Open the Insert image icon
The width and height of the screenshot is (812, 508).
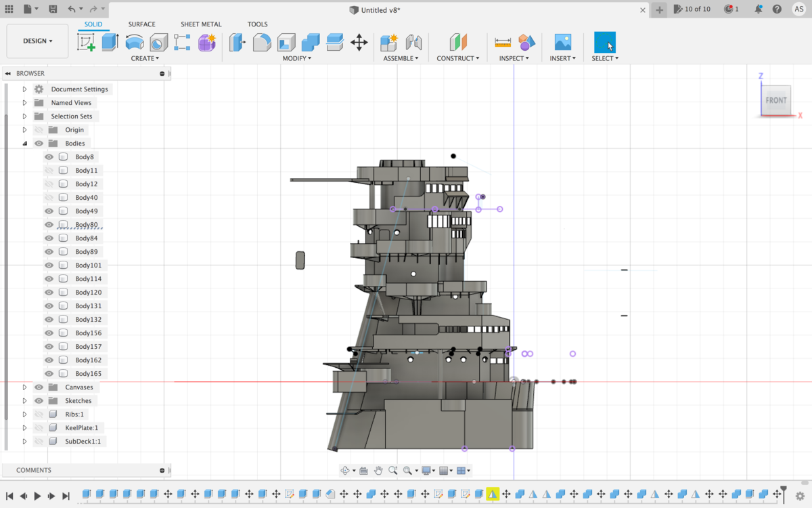tap(562, 43)
